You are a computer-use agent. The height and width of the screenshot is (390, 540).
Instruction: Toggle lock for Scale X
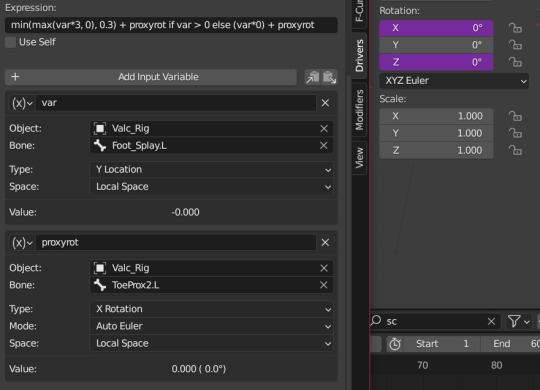click(x=515, y=116)
